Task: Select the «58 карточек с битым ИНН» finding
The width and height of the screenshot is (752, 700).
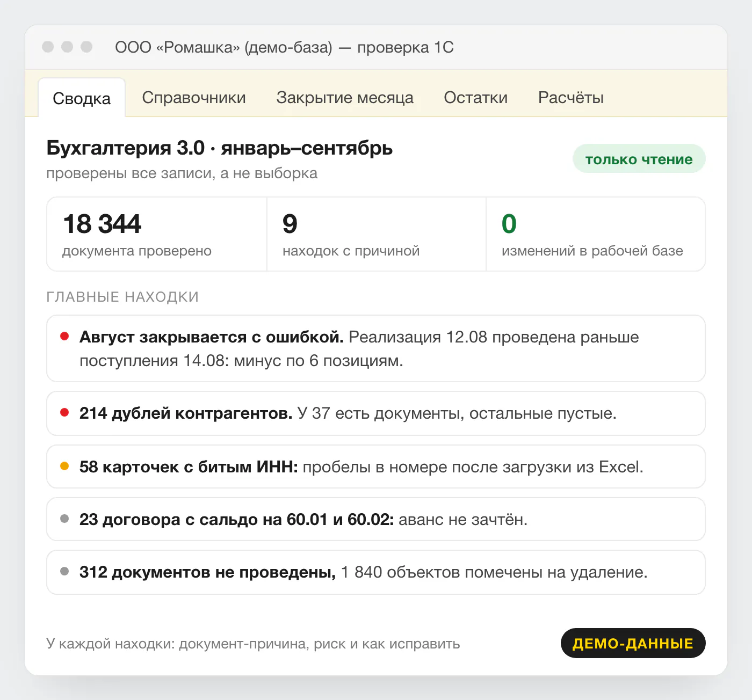Action: [x=376, y=466]
